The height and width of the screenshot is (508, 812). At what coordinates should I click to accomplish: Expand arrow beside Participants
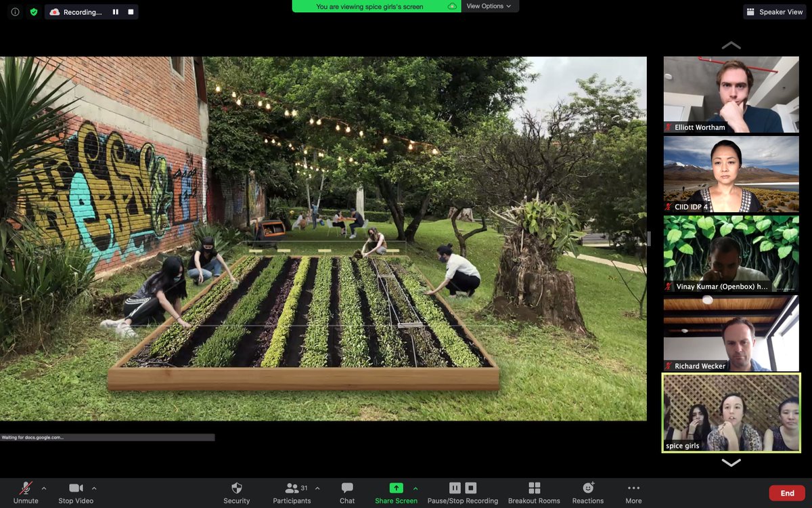tap(317, 488)
